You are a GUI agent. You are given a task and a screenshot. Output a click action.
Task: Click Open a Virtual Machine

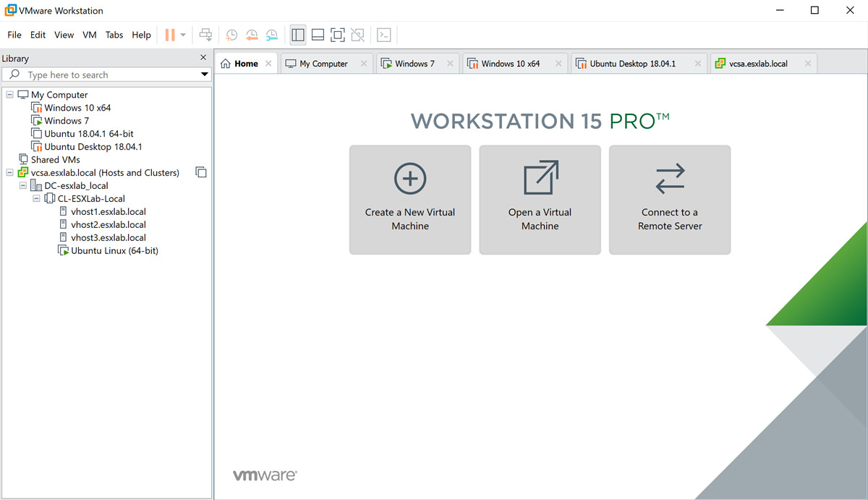coord(540,200)
